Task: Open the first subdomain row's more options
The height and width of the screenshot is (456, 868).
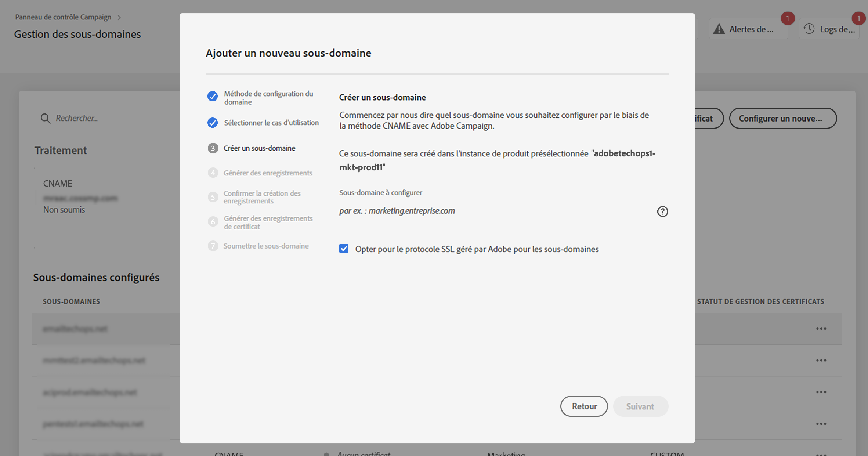Action: tap(821, 329)
